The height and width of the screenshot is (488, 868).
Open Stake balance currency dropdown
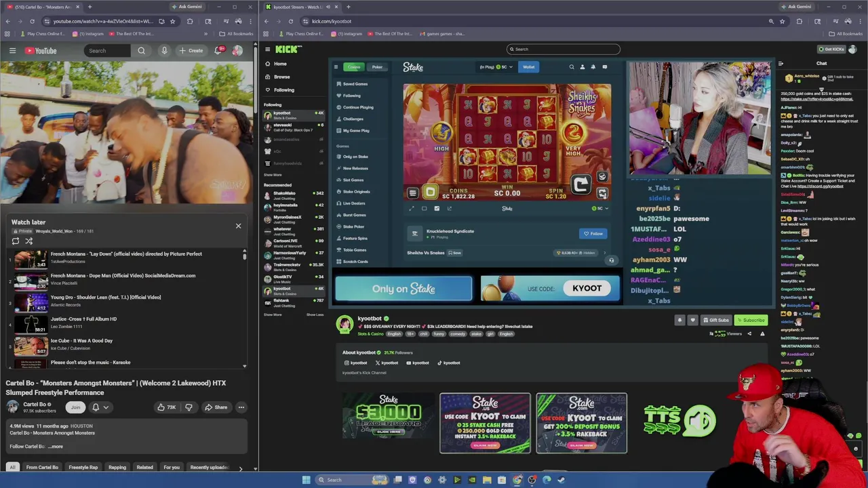click(x=496, y=67)
